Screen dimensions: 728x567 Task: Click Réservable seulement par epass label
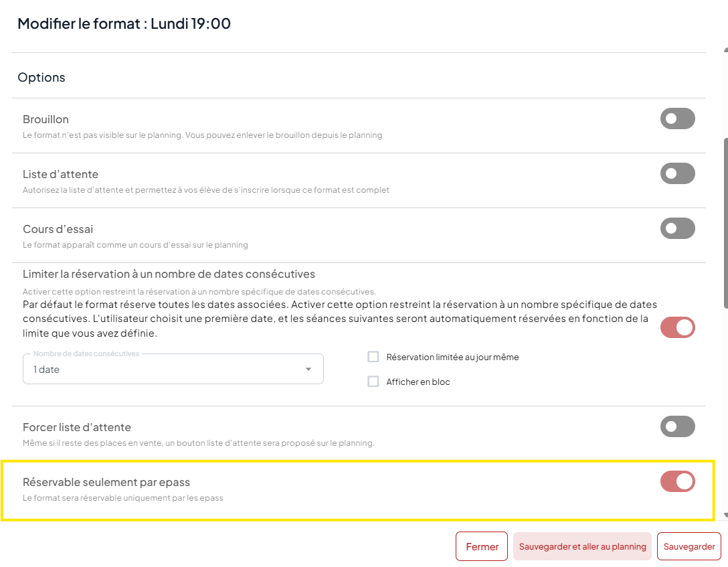(x=106, y=482)
